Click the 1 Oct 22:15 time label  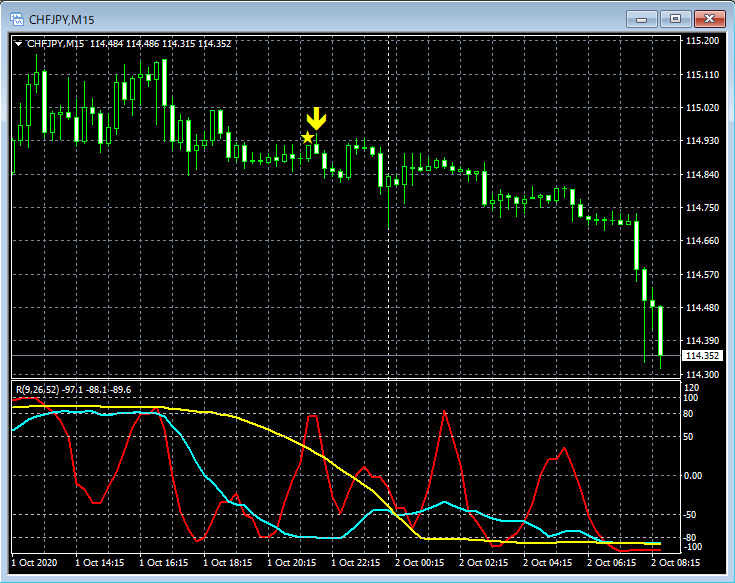click(356, 562)
